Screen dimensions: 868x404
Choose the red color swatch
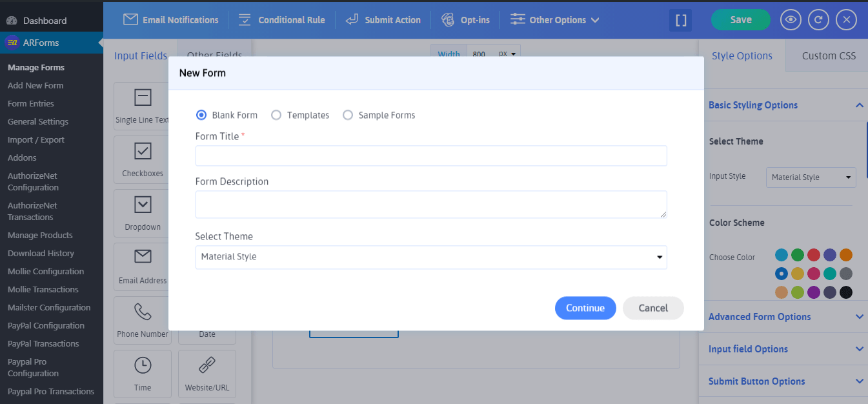click(814, 255)
